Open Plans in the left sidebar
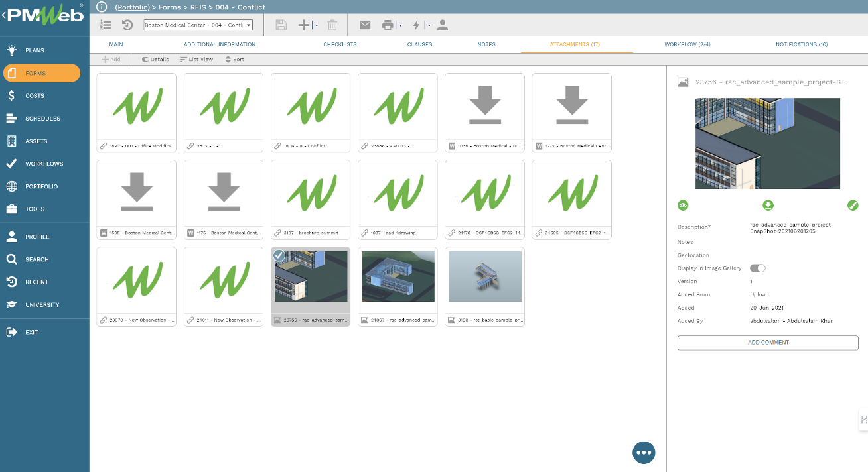 pyautogui.click(x=44, y=50)
